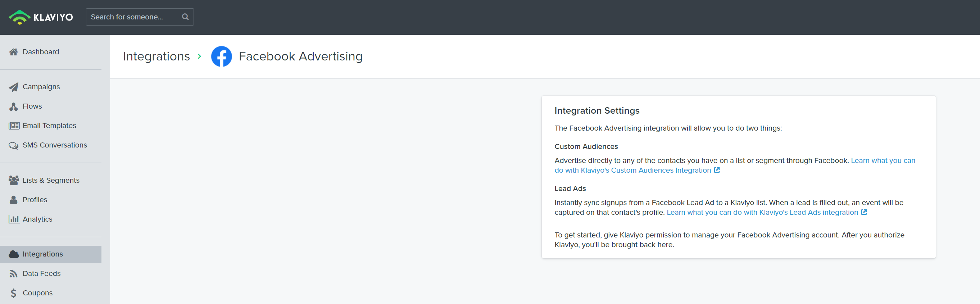The height and width of the screenshot is (304, 980).
Task: Click the search magnifier icon
Action: pos(185,17)
